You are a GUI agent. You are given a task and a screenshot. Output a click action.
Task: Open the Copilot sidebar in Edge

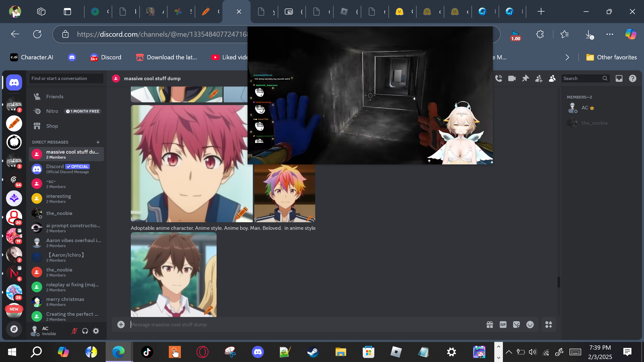pyautogui.click(x=631, y=34)
